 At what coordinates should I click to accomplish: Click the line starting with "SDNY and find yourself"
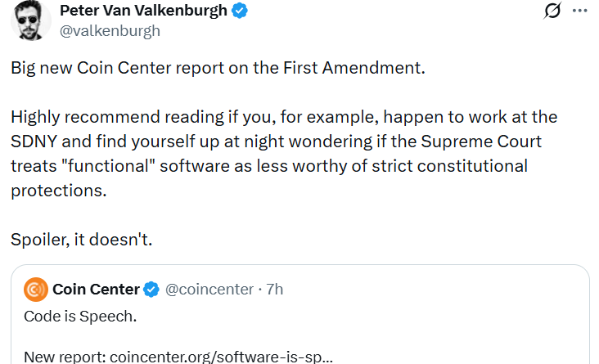pyautogui.click(x=275, y=142)
